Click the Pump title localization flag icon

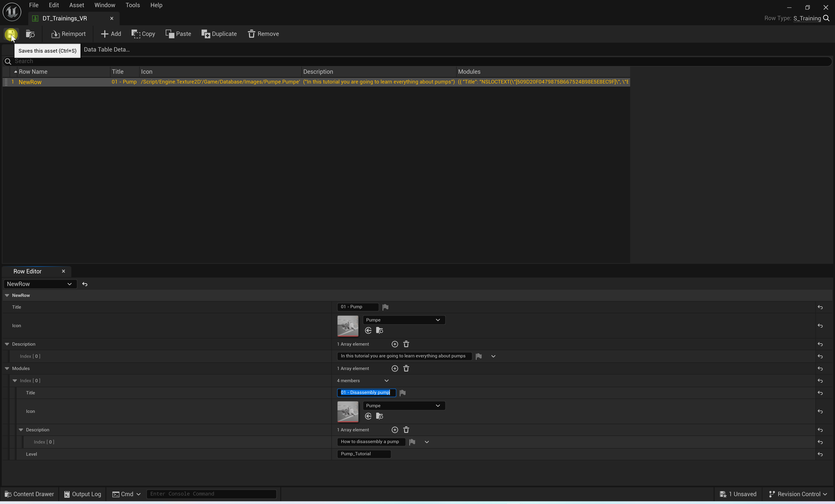point(385,307)
